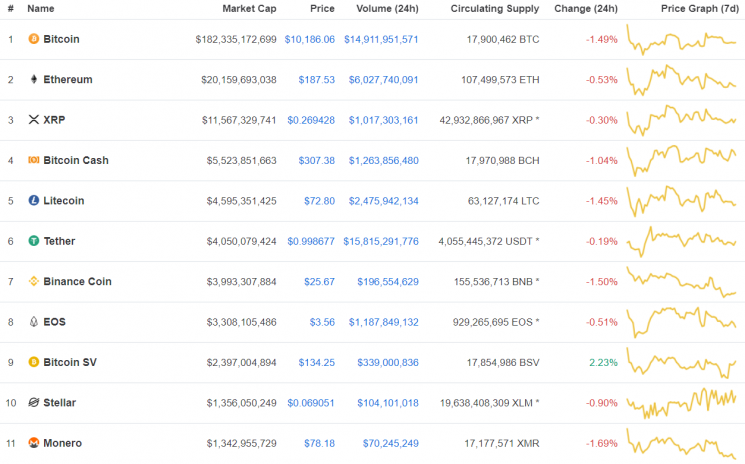Open the Bitcoin name link
Screen dimensions: 745x464
[61, 39]
